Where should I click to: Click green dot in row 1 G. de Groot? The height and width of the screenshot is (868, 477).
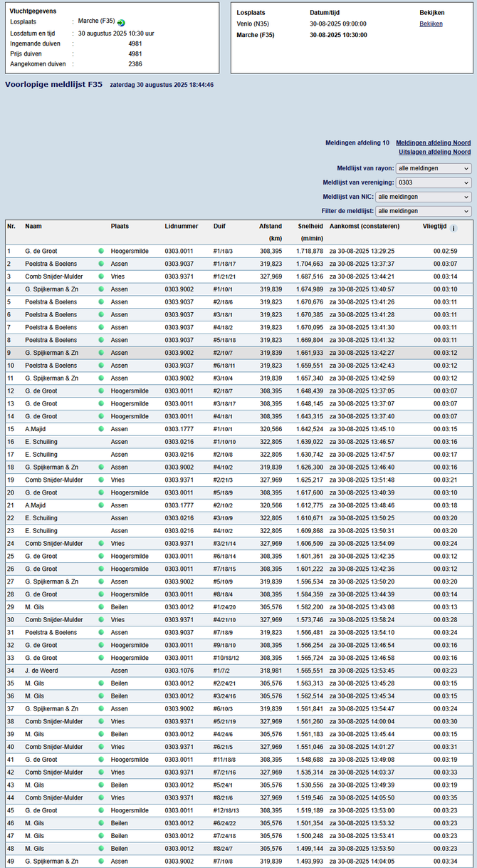101,251
